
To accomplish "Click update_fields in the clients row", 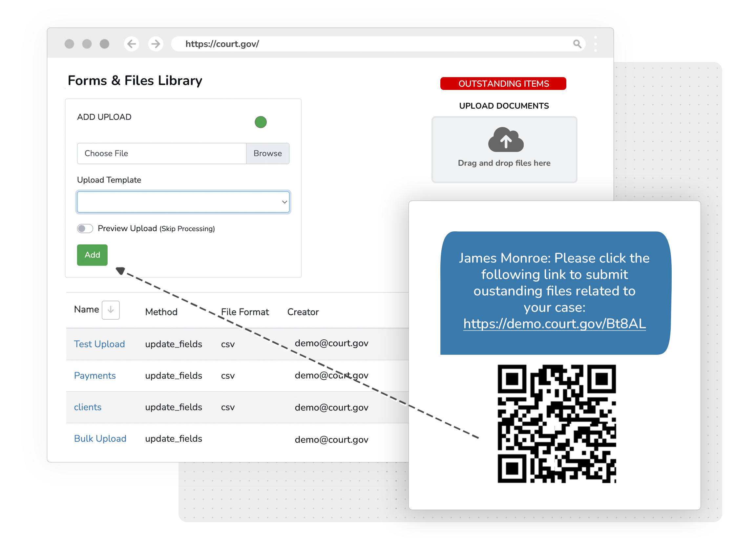I will 174,407.
